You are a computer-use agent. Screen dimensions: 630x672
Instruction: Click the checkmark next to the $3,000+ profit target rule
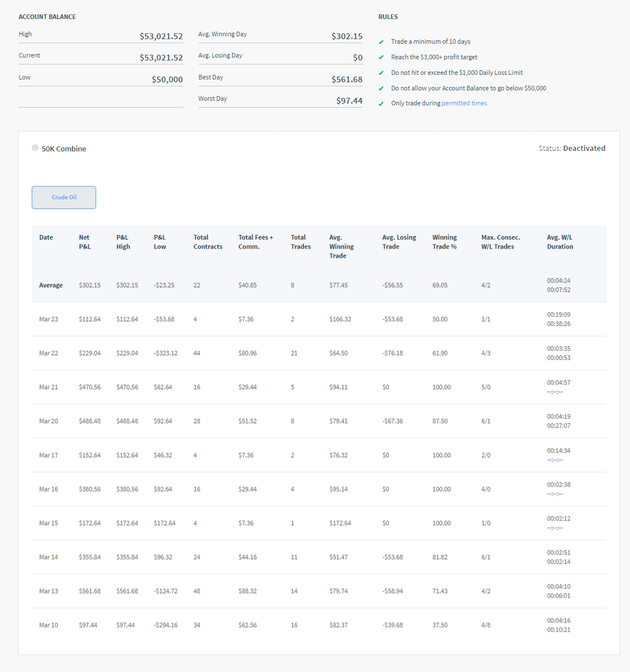(x=379, y=57)
